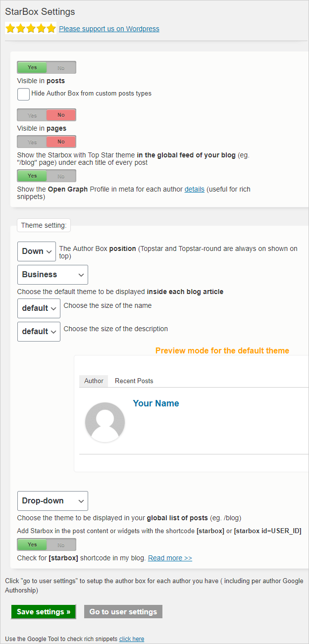The image size is (309, 644).
Task: Open the name size dropdown
Action: pyautogui.click(x=39, y=308)
